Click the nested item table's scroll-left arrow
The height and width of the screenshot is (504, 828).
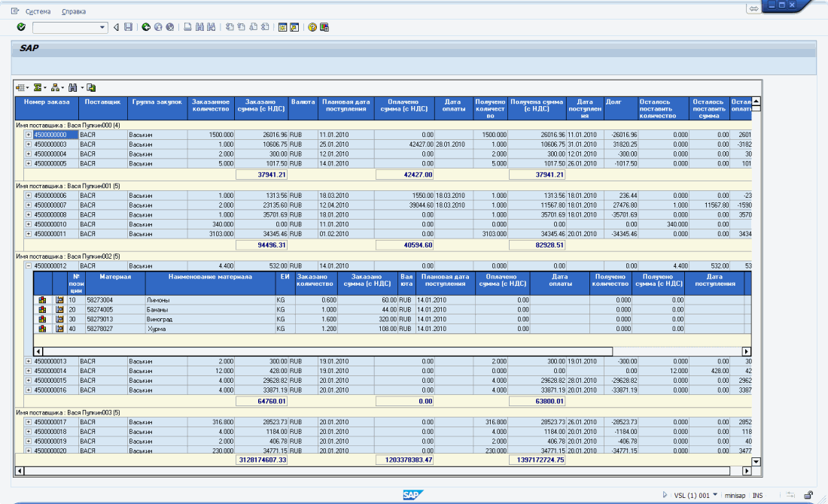pos(38,351)
